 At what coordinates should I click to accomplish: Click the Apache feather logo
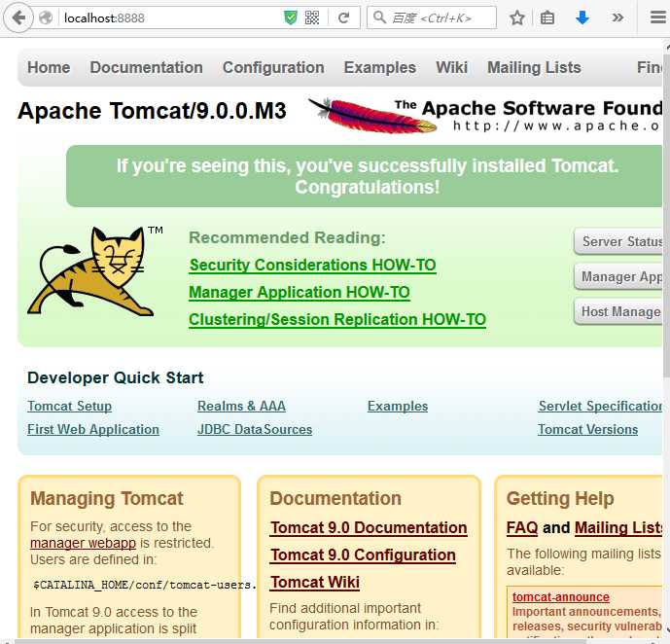coord(372,116)
